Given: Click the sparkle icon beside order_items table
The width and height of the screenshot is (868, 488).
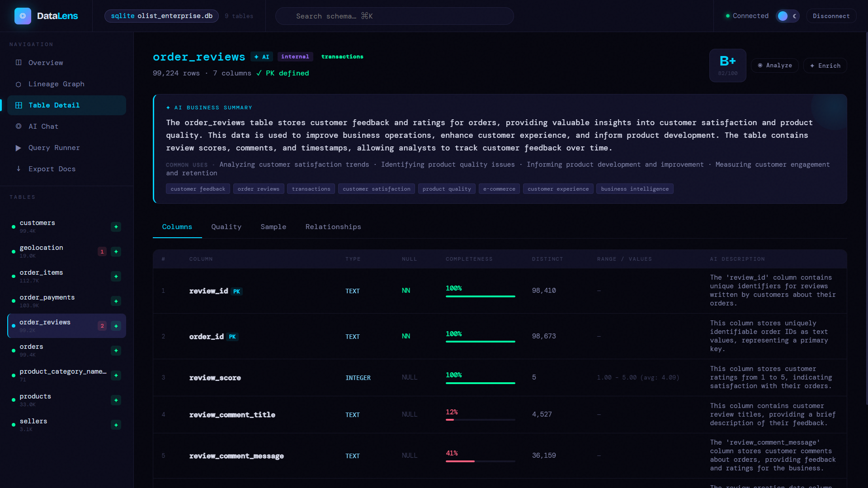Looking at the screenshot, I should click(x=116, y=277).
